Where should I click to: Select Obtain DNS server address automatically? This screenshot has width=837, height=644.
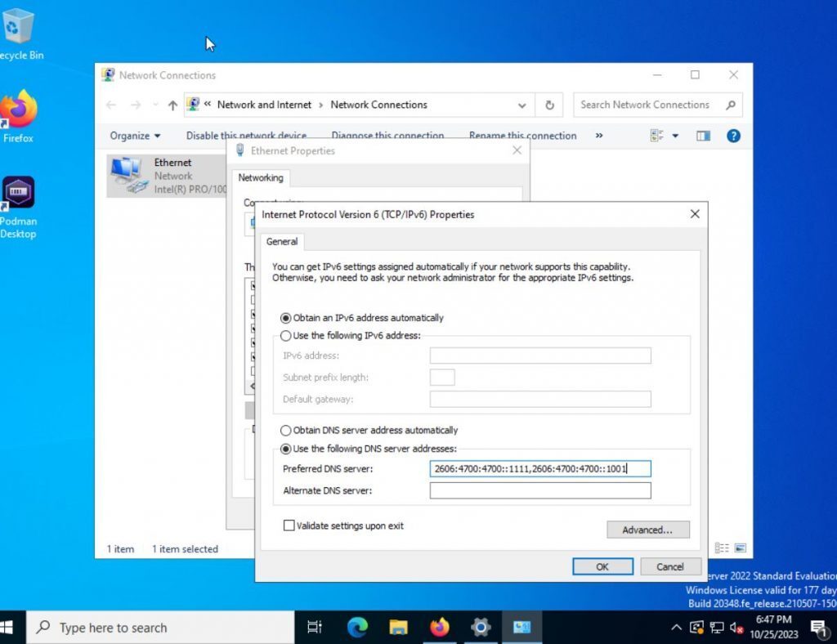[286, 430]
